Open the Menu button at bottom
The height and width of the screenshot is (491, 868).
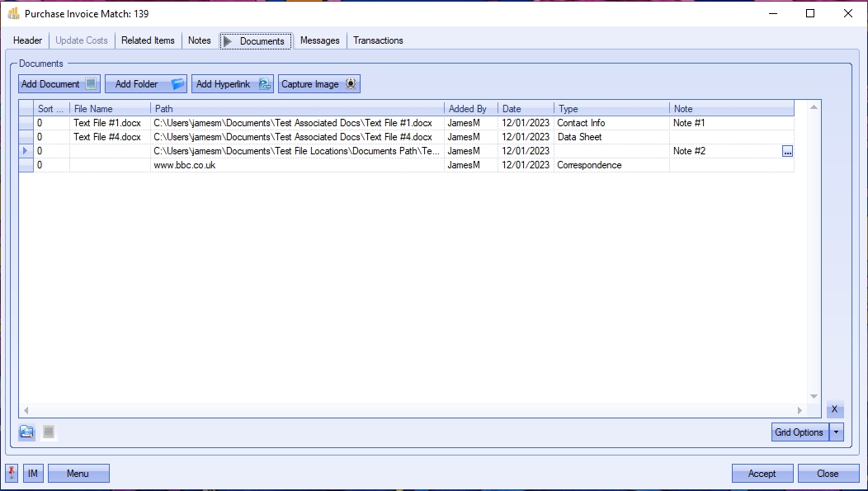(x=78, y=474)
